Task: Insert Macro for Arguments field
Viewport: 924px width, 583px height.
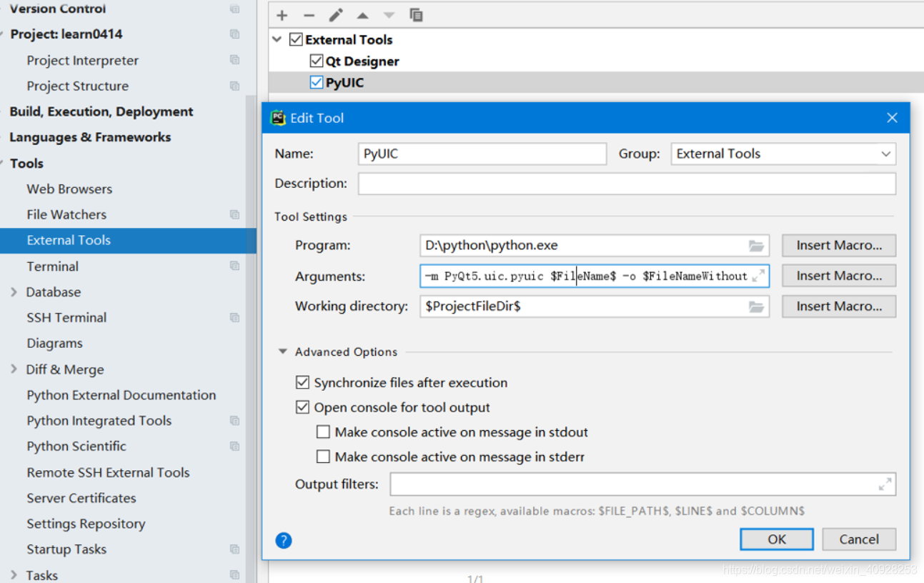Action: (839, 276)
